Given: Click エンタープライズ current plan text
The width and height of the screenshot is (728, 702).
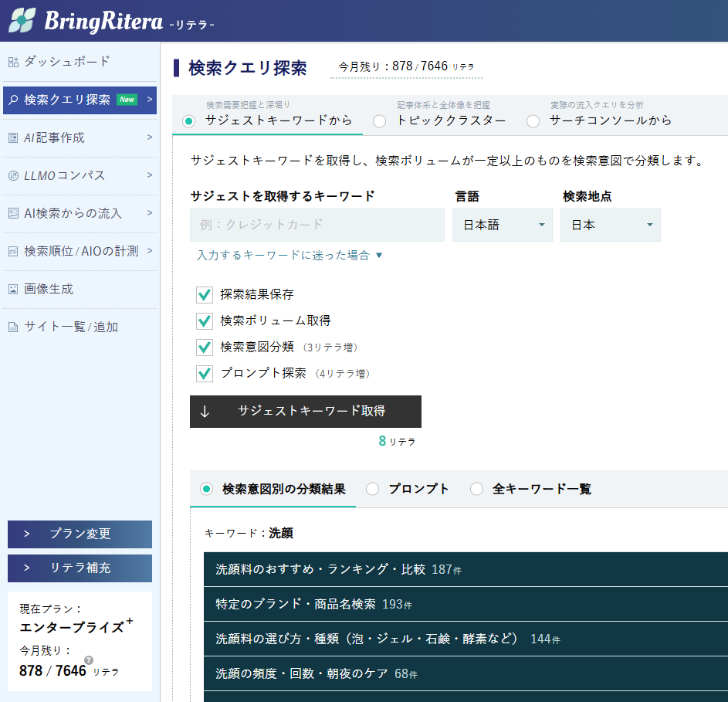Looking at the screenshot, I should click(76, 627).
